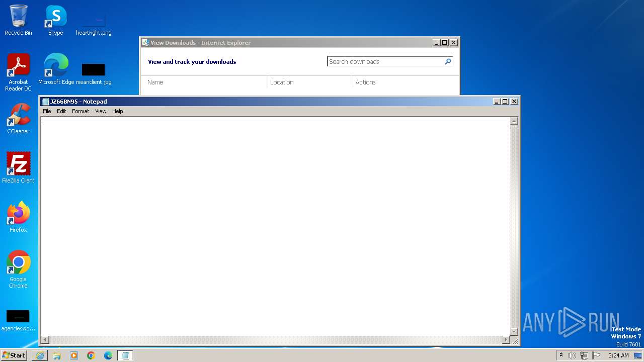Image resolution: width=644 pixels, height=362 pixels.
Task: Maximize the Notepad window
Action: [x=505, y=102]
